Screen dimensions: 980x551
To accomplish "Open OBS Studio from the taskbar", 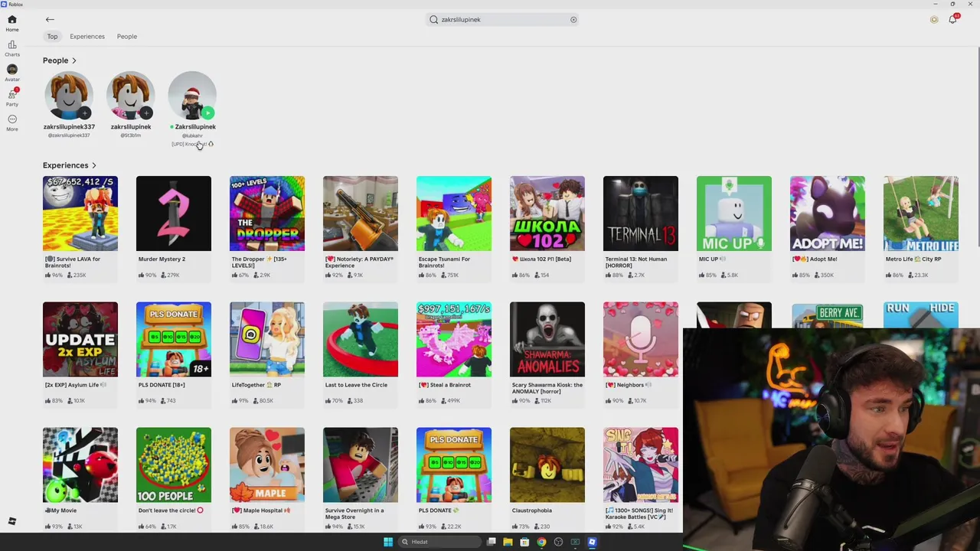I will coord(558,542).
